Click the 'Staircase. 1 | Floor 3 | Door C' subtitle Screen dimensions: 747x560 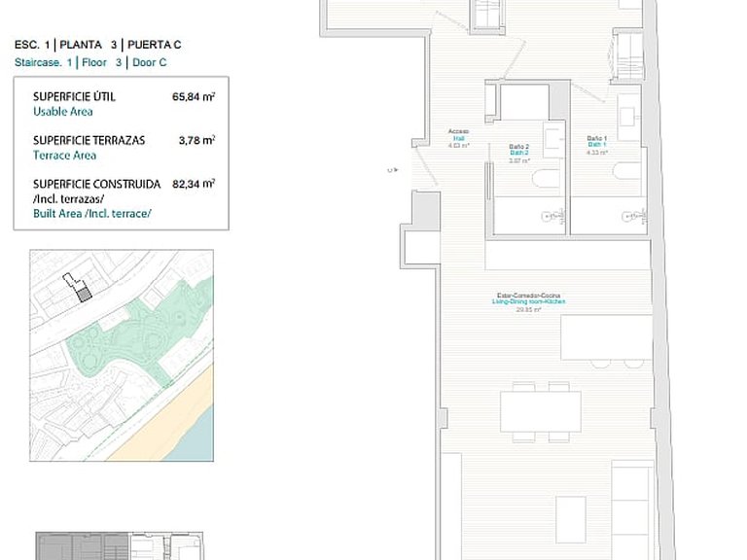(x=90, y=62)
